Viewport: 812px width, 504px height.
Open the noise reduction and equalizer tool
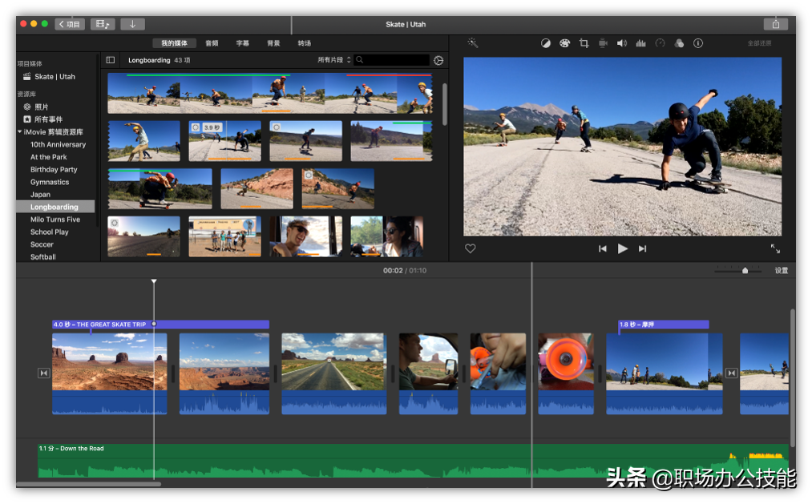[640, 43]
